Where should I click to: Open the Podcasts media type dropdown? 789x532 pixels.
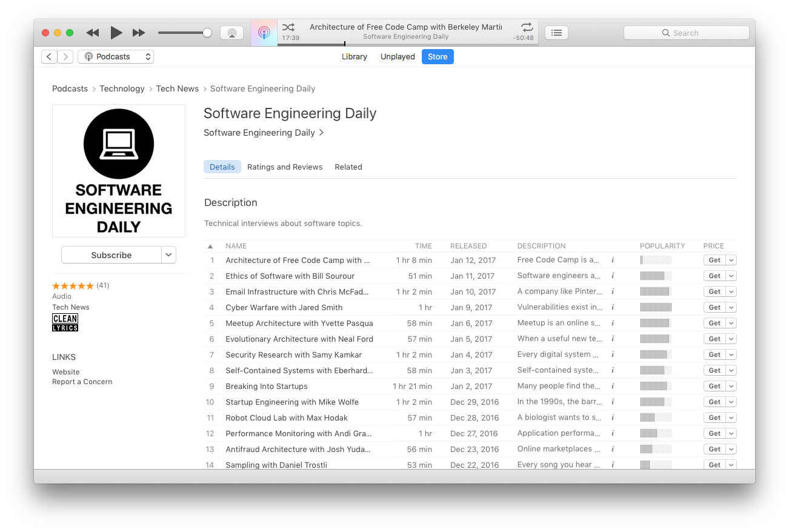[x=116, y=56]
